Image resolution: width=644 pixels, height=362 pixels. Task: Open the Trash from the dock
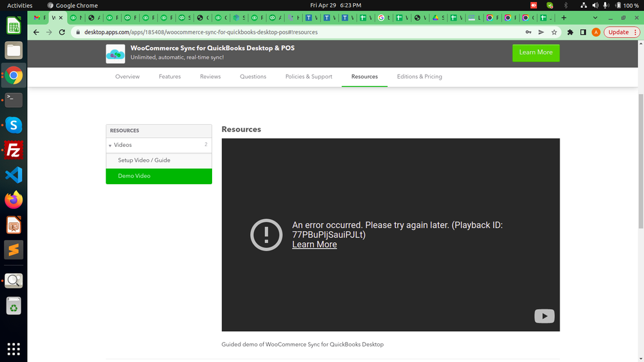14,306
